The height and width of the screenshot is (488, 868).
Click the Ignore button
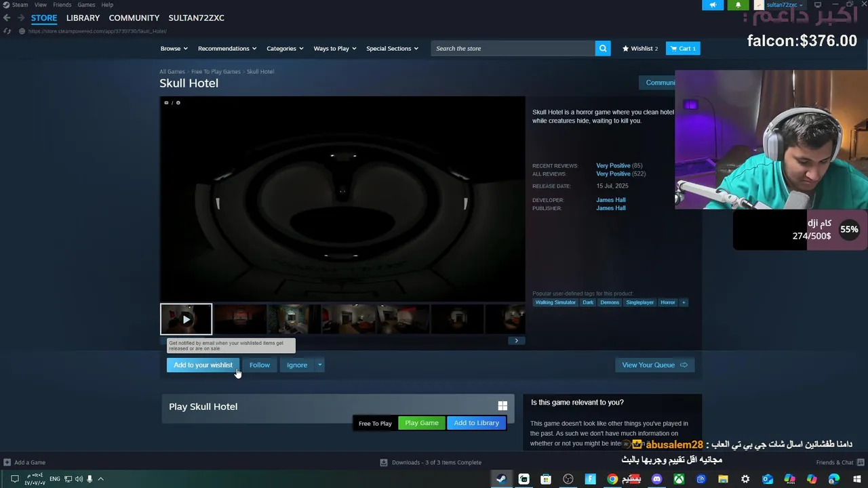coord(297,365)
